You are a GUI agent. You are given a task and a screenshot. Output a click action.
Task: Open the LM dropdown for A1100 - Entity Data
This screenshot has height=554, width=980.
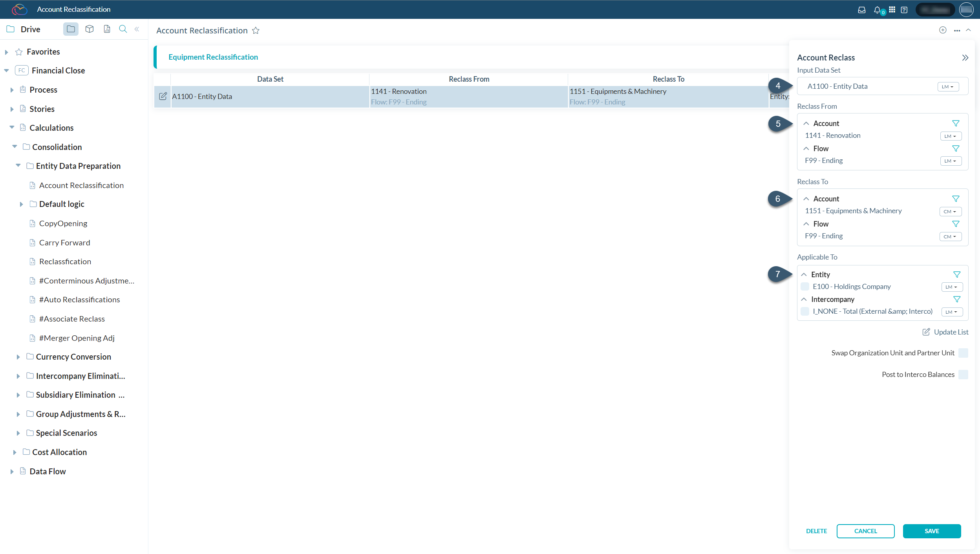(948, 86)
